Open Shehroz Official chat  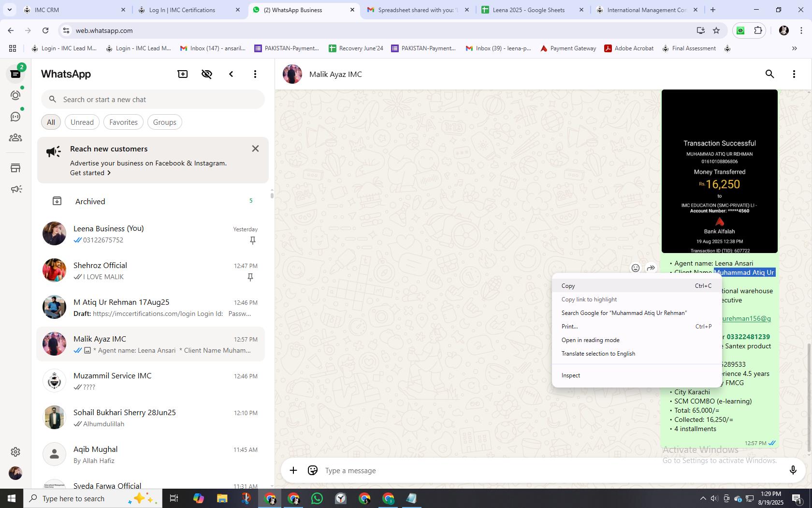click(x=151, y=270)
